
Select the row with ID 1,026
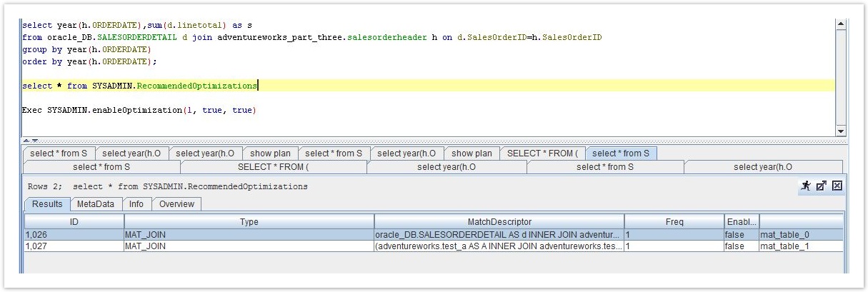pyautogui.click(x=74, y=235)
